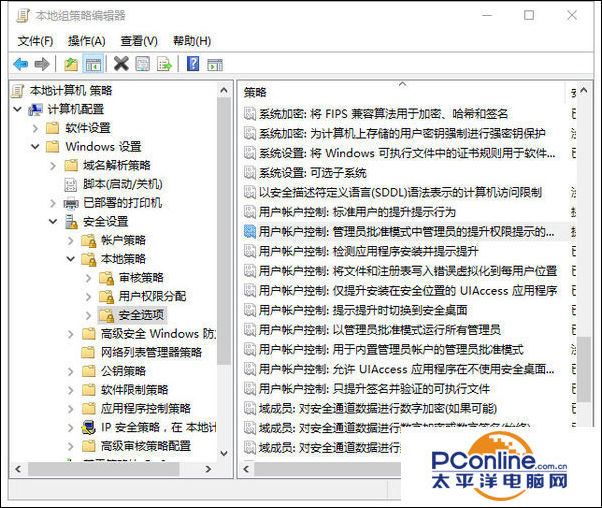
Task: Expand the 帐户策略 tree node
Action: (x=69, y=240)
